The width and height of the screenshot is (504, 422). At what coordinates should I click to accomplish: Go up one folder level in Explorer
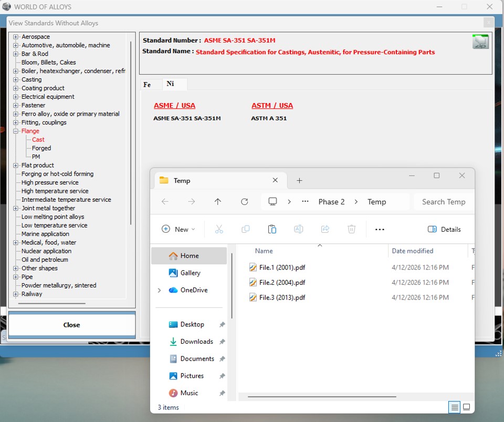(x=218, y=202)
